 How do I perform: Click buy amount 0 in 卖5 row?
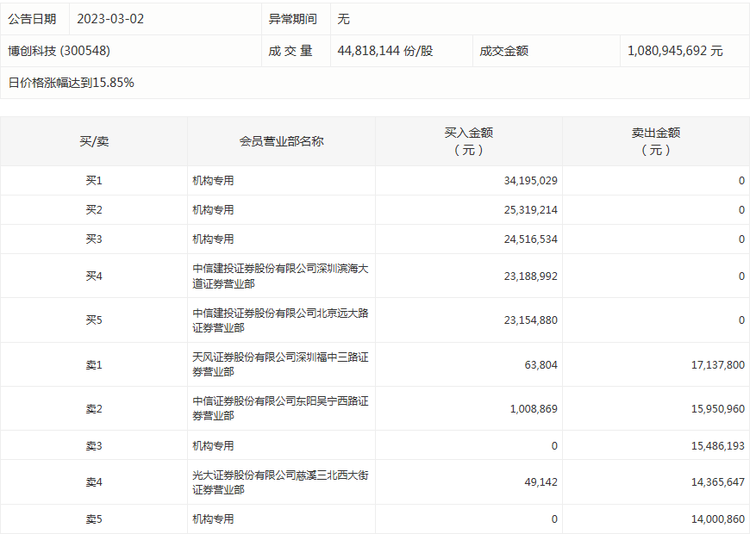(554, 519)
